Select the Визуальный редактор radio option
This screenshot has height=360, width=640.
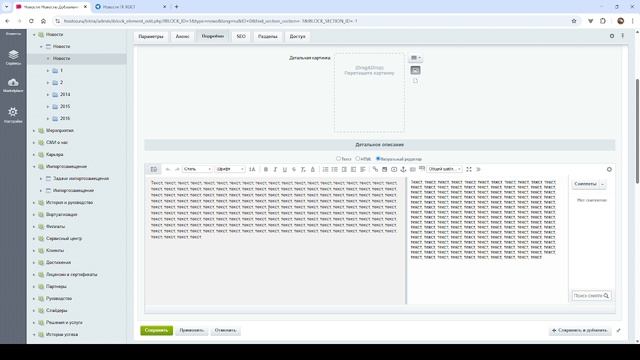pyautogui.click(x=378, y=158)
